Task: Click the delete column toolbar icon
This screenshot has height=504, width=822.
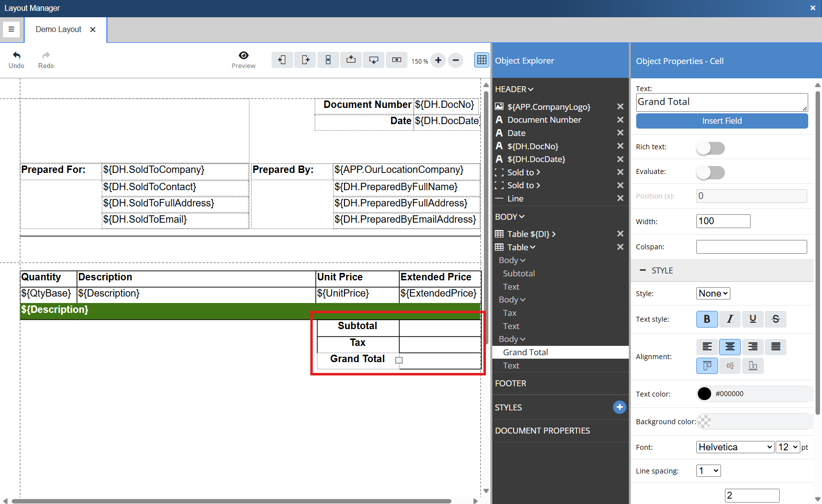Action: click(328, 60)
